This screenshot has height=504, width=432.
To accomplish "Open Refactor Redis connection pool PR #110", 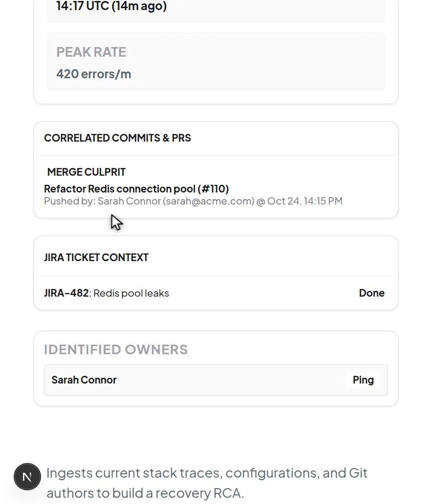I will click(x=136, y=189).
